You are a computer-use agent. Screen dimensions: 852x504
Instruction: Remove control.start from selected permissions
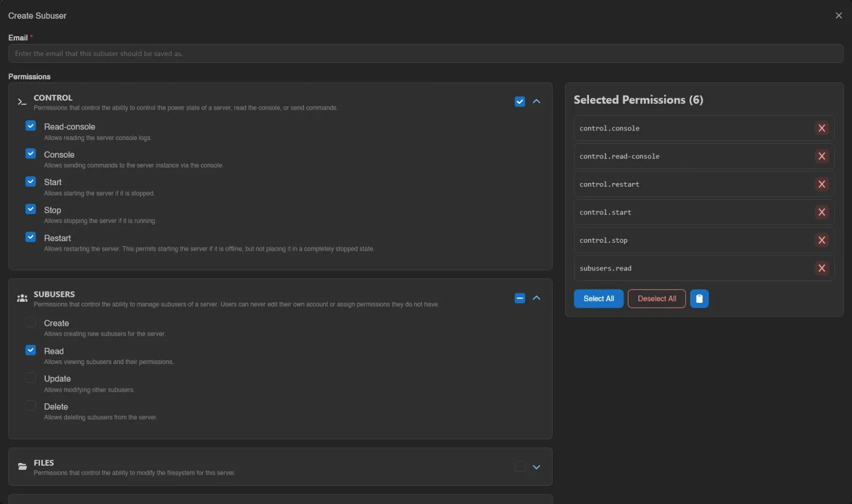pos(822,212)
